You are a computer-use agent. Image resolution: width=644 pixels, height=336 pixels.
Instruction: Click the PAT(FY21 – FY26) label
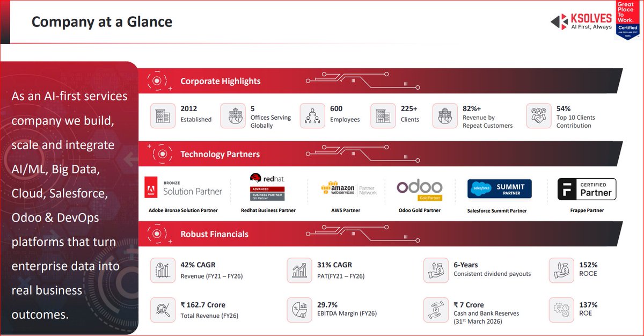341,276
